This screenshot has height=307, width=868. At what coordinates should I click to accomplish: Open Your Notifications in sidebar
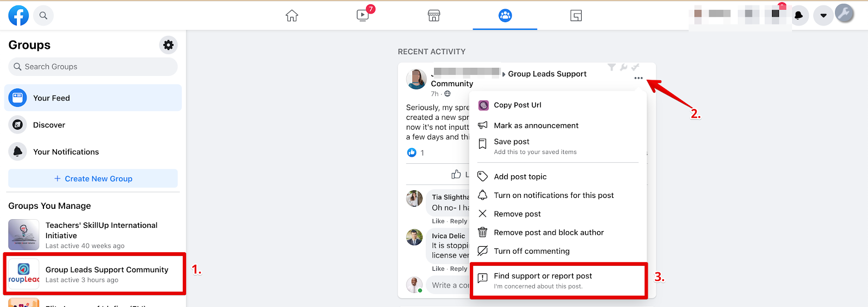point(93,152)
